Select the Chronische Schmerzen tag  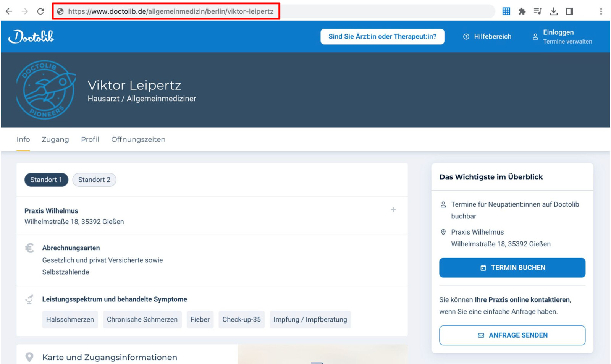142,319
